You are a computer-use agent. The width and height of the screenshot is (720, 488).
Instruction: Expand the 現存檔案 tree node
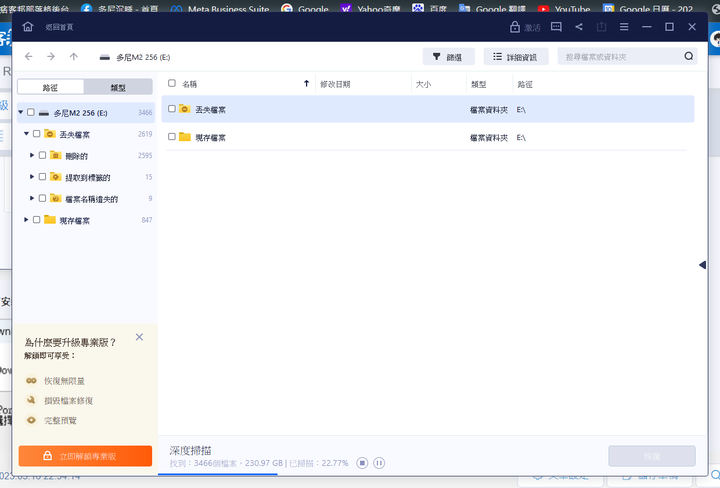coord(26,220)
